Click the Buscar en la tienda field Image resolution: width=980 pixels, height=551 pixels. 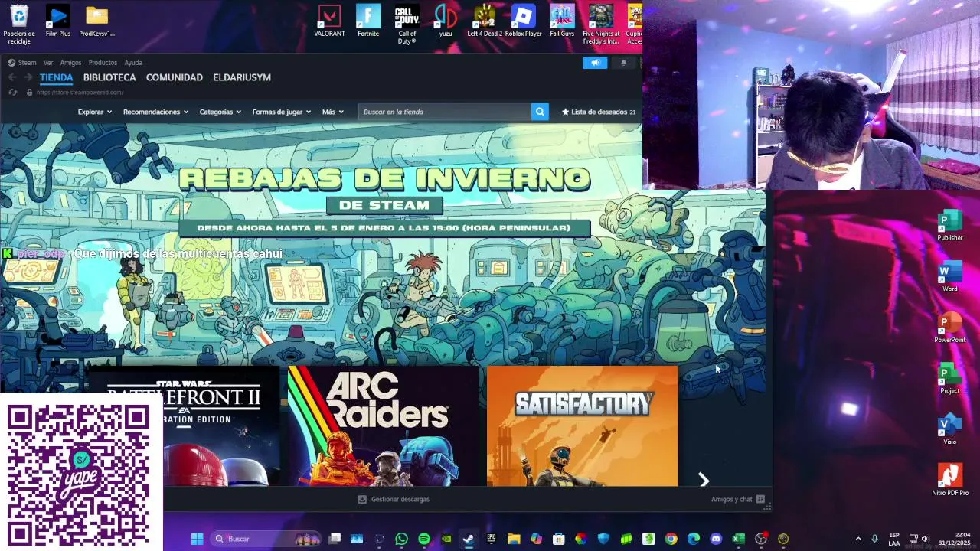click(444, 112)
